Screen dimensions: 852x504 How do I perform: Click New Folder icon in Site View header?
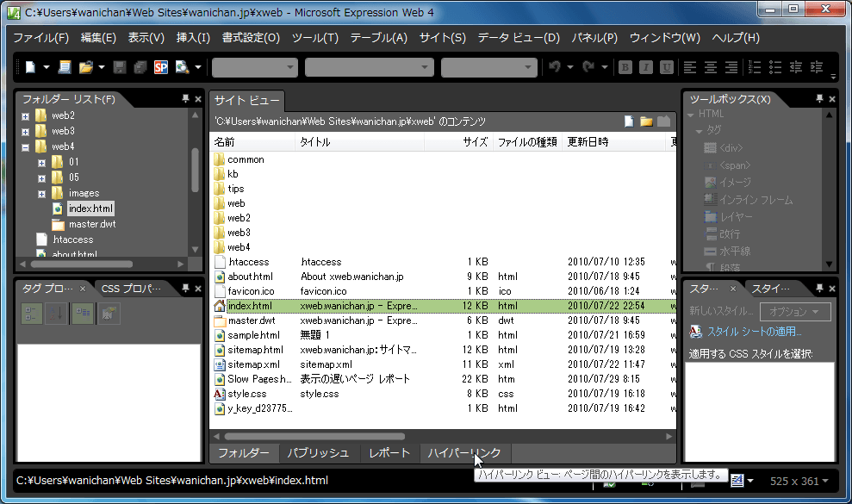pyautogui.click(x=646, y=121)
